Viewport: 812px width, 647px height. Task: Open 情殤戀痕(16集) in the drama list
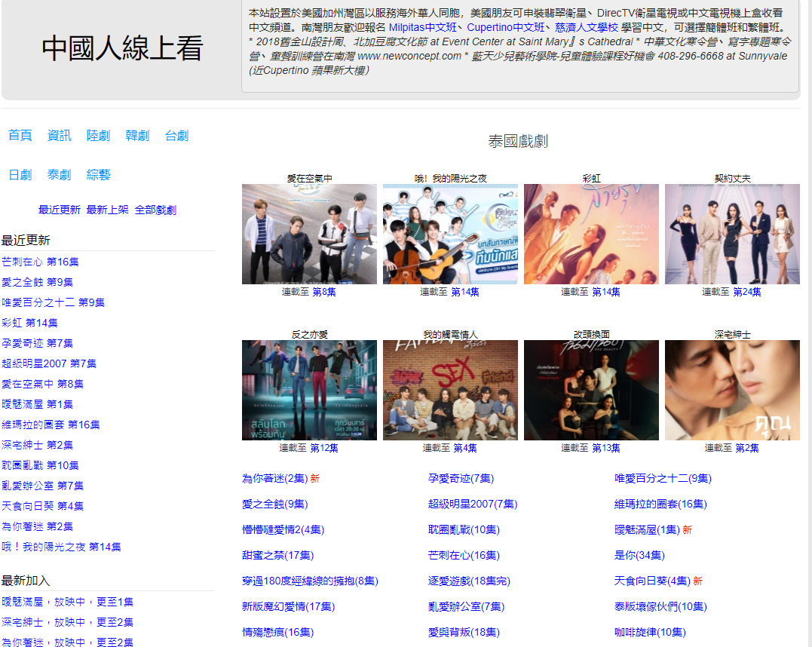(x=277, y=633)
